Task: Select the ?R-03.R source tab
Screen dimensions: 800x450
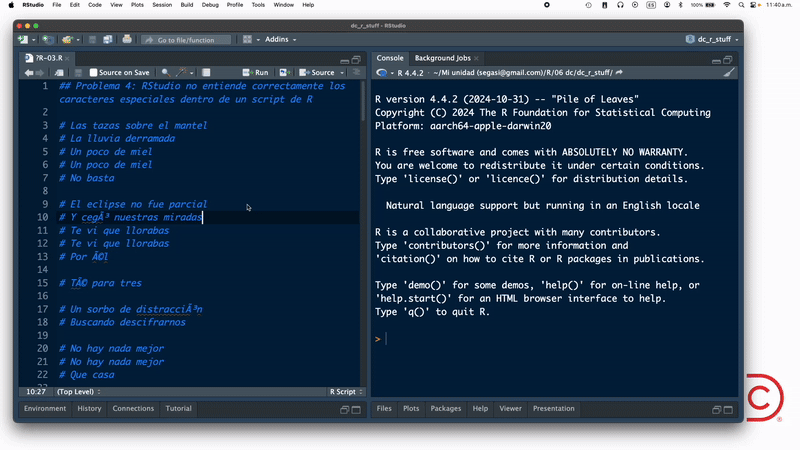Action: pyautogui.click(x=45, y=58)
